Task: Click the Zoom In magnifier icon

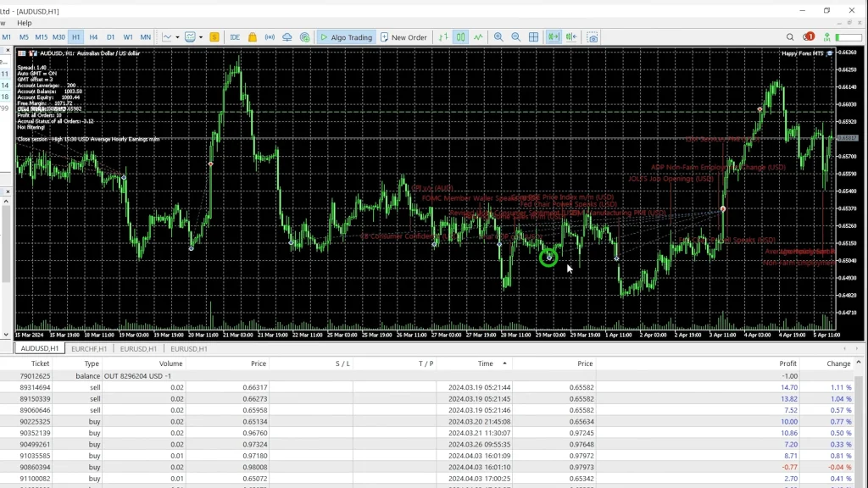Action: point(498,37)
